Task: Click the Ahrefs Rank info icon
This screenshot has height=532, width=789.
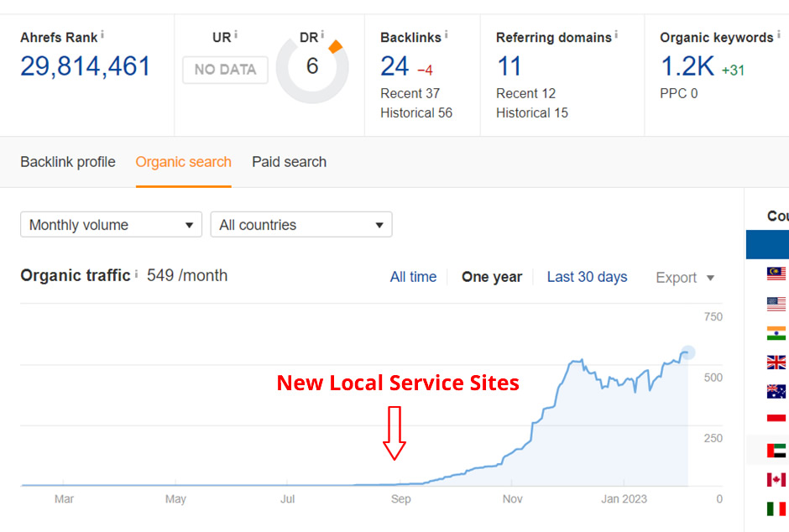Action: 102,34
